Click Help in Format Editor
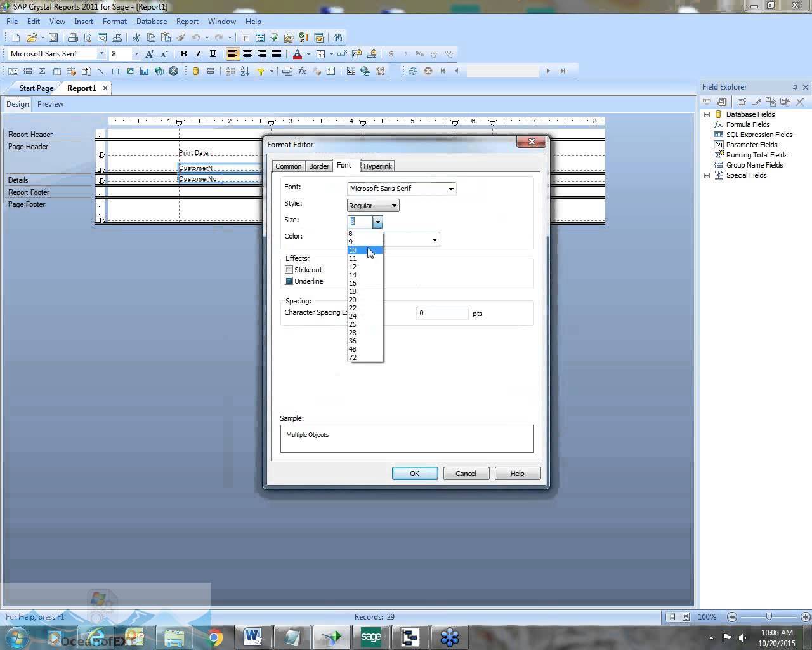This screenshot has height=650, width=812. (517, 474)
